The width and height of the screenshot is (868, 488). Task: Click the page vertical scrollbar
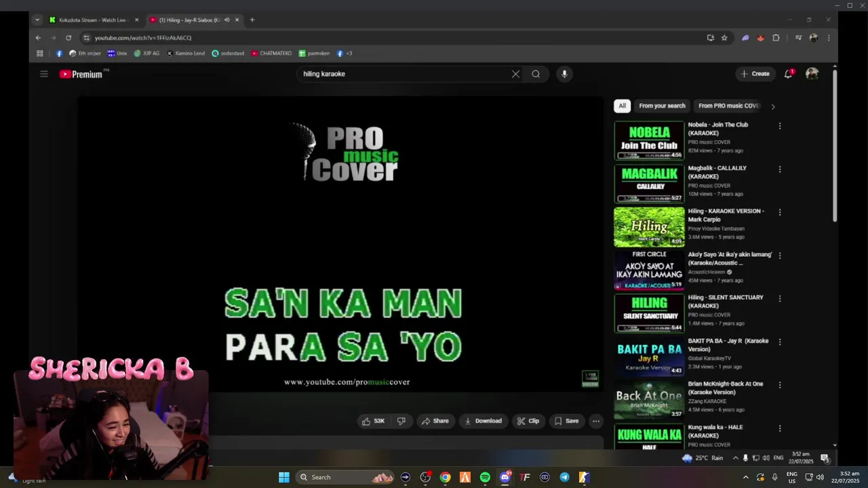[x=835, y=146]
